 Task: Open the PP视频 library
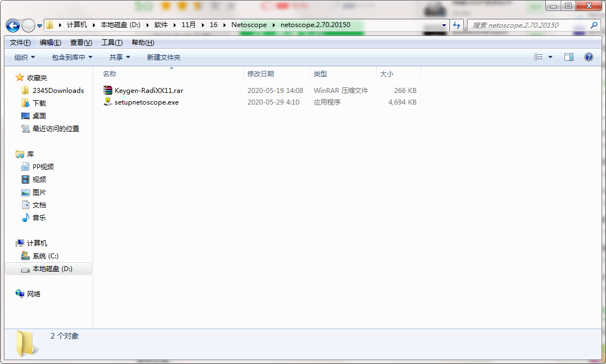tap(43, 167)
